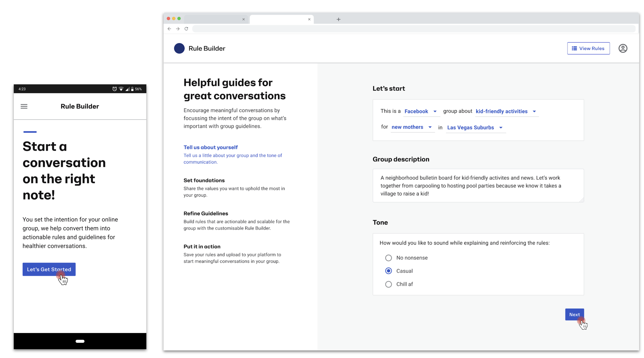Reload the page with the refresh icon
The height and width of the screenshot is (358, 644).
click(186, 29)
